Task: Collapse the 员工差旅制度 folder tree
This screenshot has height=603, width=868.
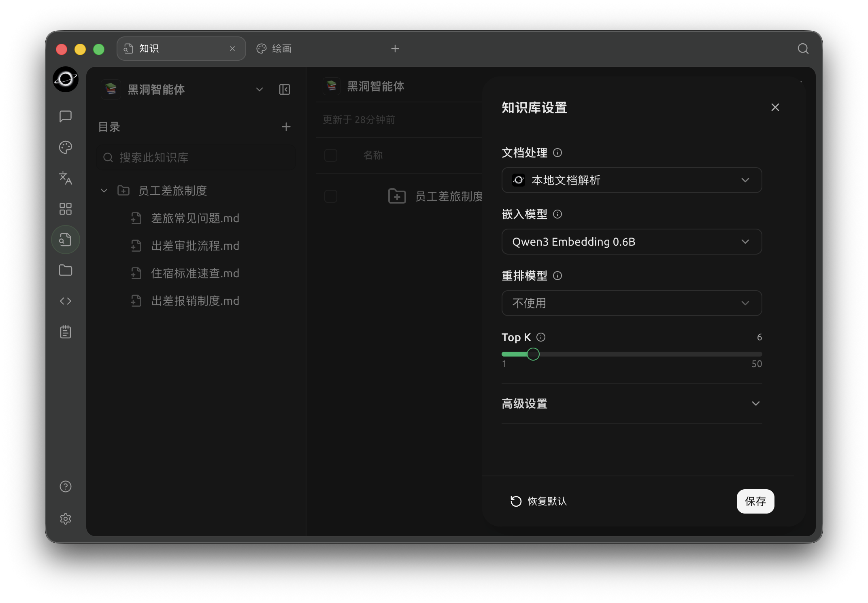Action: pyautogui.click(x=104, y=191)
